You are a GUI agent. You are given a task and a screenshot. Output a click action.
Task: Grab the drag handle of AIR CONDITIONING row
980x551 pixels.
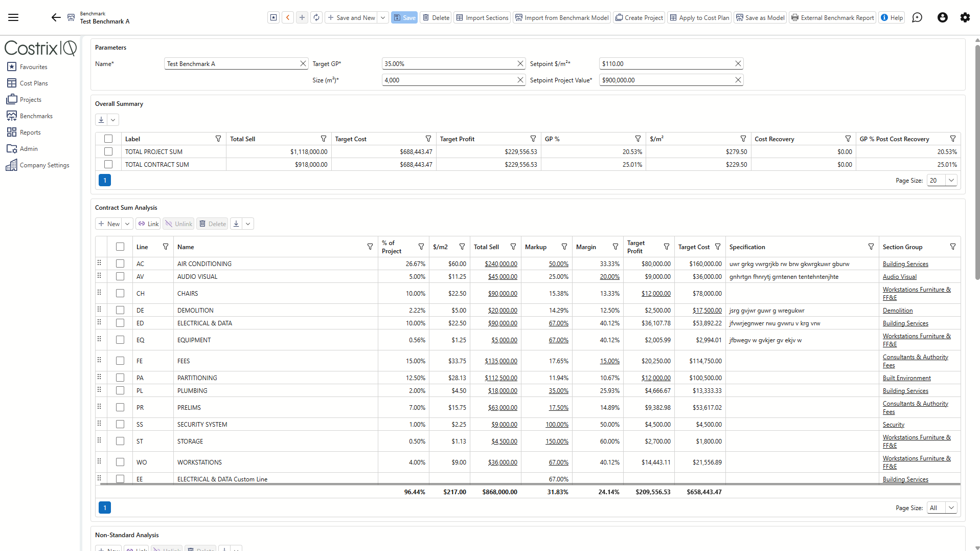[x=99, y=263]
